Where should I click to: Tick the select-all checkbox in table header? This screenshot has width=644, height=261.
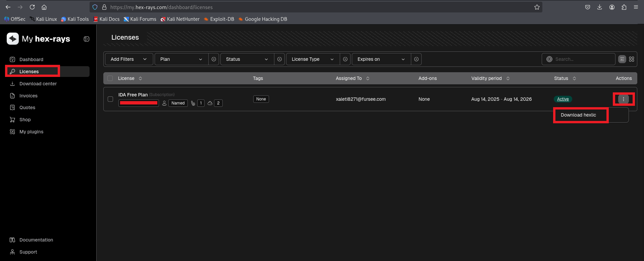click(110, 78)
